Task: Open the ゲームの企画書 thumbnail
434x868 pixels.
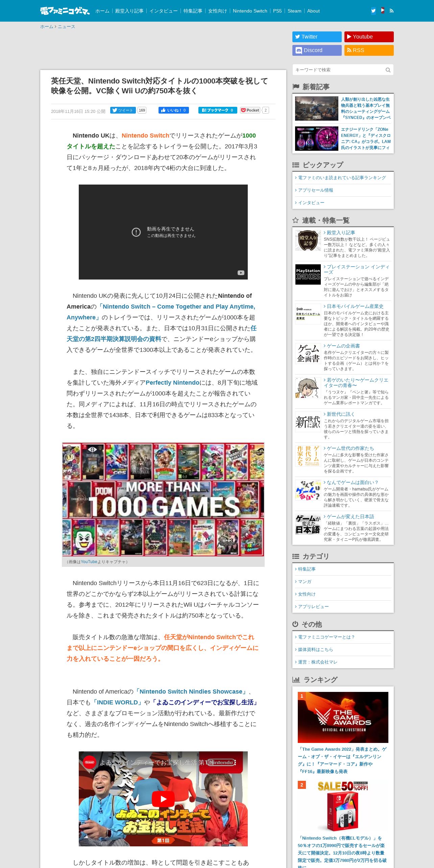Action: [x=308, y=354]
